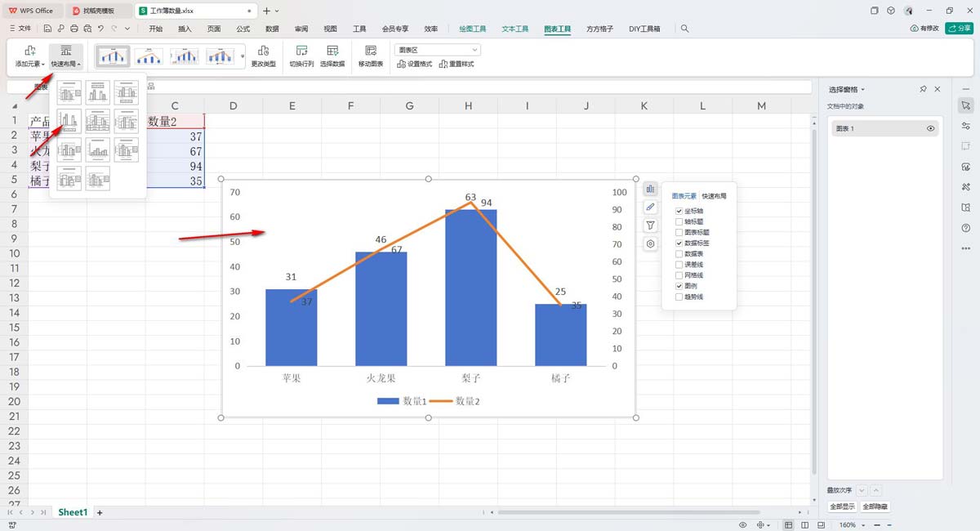Click the 全部显示 (show all) button
The image size is (980, 531).
pyautogui.click(x=842, y=506)
